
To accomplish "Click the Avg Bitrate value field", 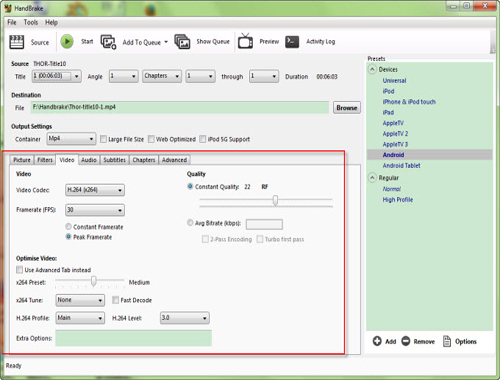I will (264, 224).
